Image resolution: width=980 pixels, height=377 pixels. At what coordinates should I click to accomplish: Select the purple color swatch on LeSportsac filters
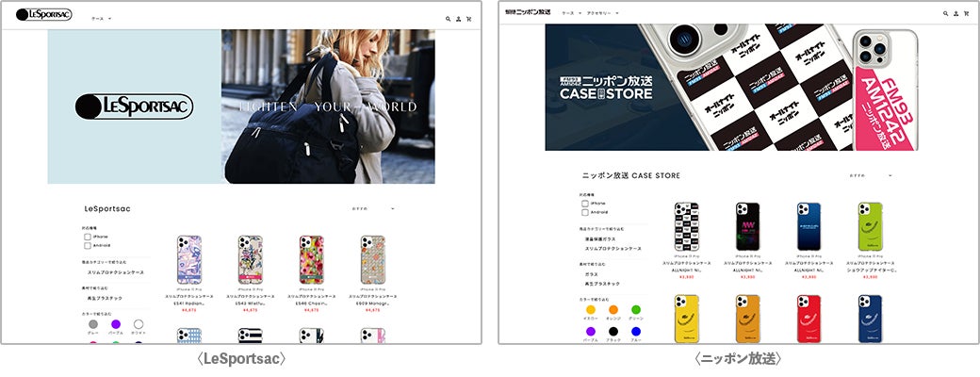116,324
